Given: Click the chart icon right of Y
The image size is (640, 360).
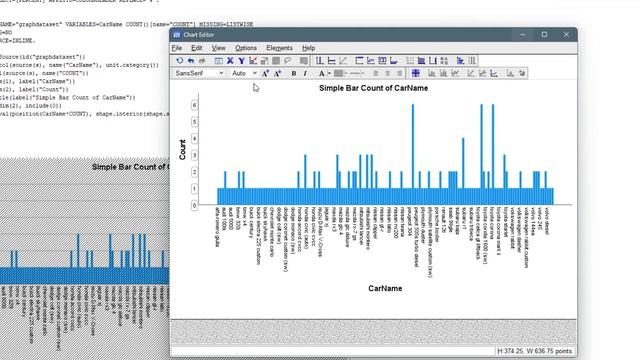Looking at the screenshot, I should (253, 61).
